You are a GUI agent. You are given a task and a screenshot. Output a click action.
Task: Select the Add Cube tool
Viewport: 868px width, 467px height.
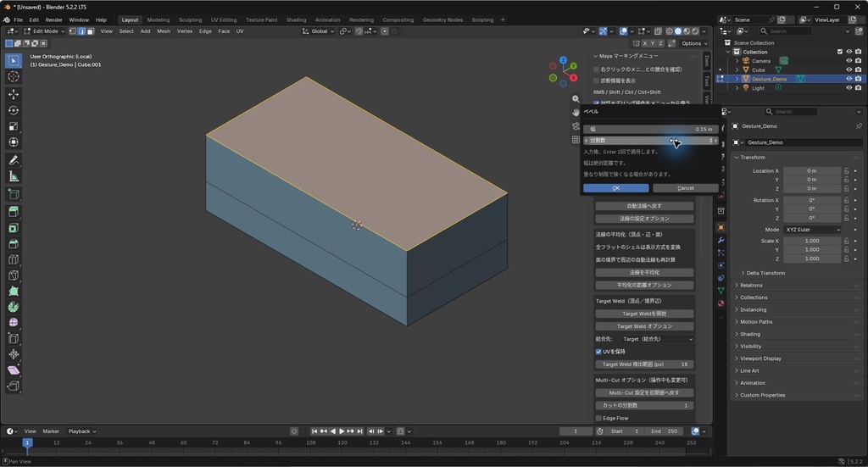point(14,194)
